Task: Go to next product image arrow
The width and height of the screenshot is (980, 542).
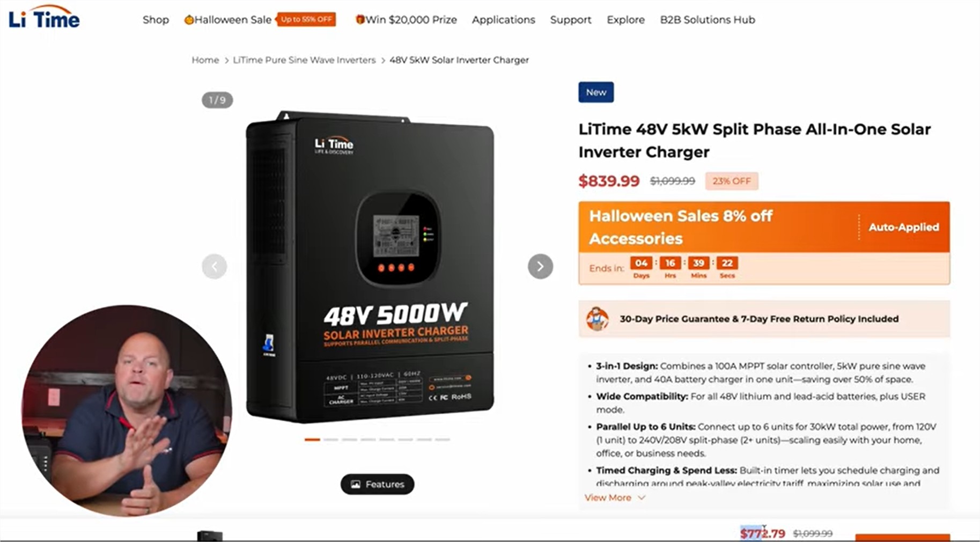Action: 540,266
